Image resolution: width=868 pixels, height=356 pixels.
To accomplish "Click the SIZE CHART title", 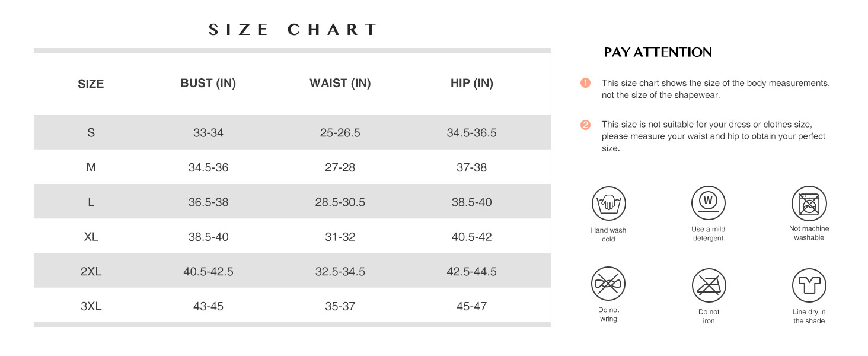I will pyautogui.click(x=292, y=30).
